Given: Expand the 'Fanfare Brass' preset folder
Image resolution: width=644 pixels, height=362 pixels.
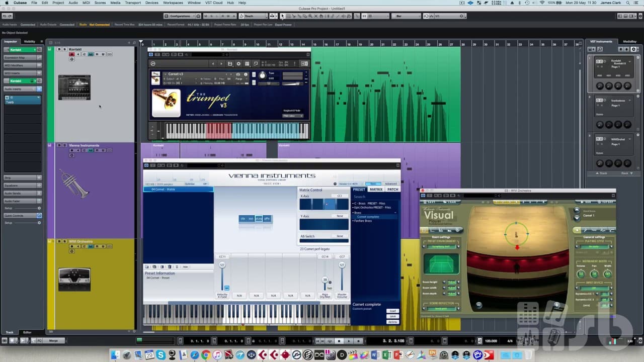Looking at the screenshot, I should 354,221.
